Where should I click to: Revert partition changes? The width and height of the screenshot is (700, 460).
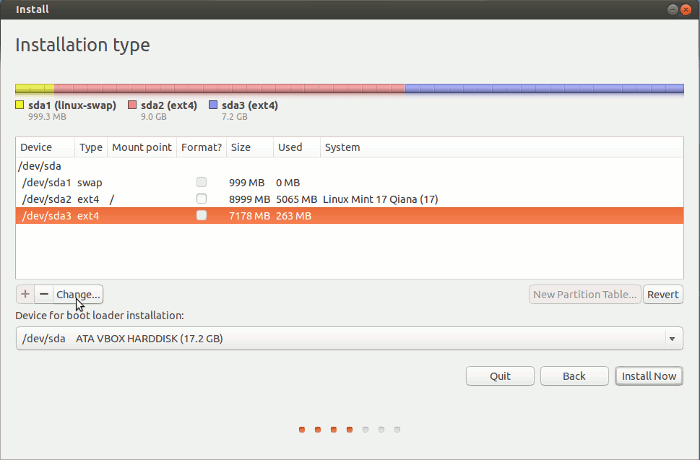tap(663, 294)
